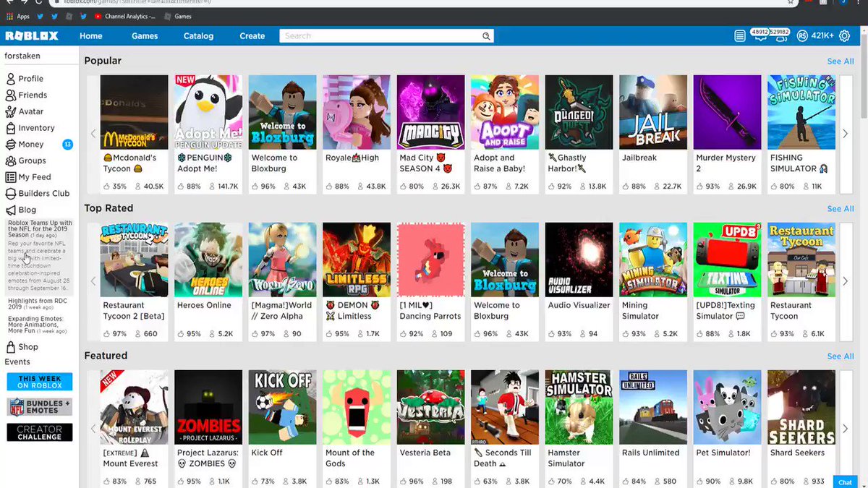Open Mining Simulator game thumbnail

coord(653,260)
